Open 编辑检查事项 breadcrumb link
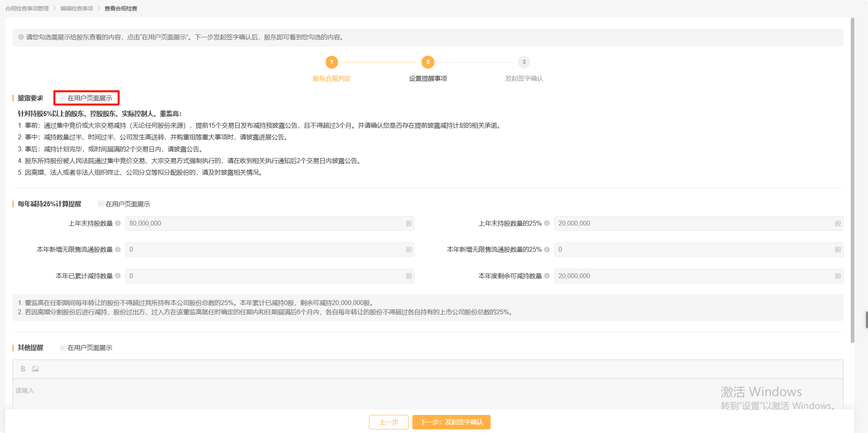The image size is (868, 433). [77, 8]
